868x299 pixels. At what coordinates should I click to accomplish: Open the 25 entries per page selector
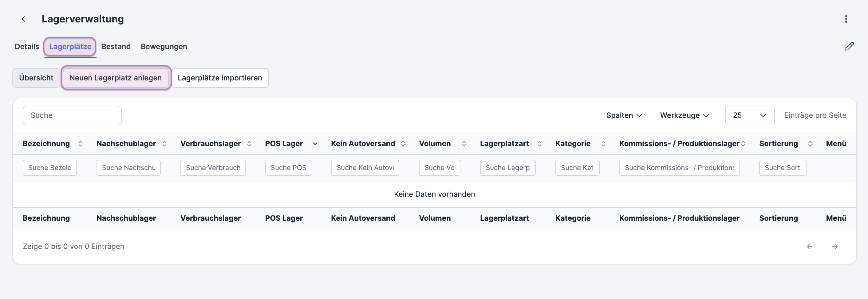click(x=749, y=115)
